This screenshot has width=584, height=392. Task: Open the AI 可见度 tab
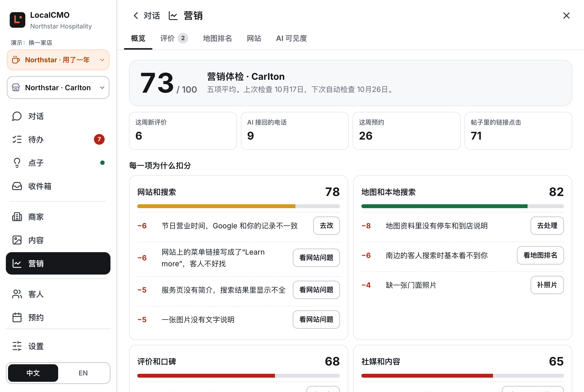(291, 38)
